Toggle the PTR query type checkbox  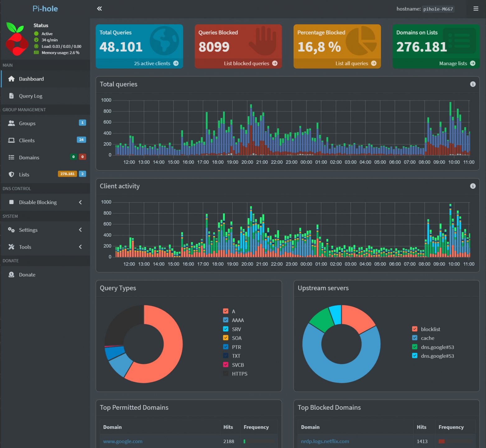[x=226, y=347]
